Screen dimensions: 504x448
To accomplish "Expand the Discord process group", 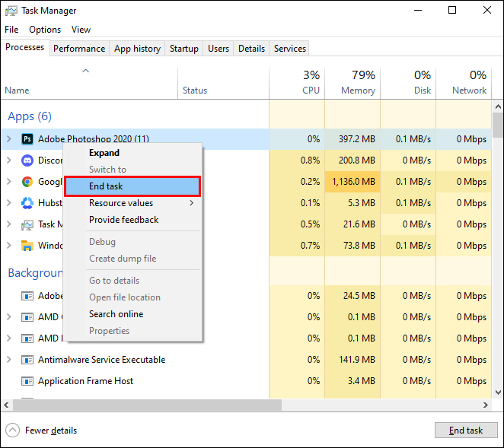I will tap(9, 160).
